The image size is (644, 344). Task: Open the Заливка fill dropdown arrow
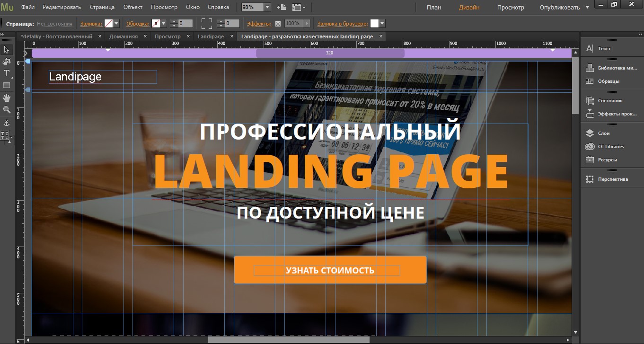pos(116,23)
